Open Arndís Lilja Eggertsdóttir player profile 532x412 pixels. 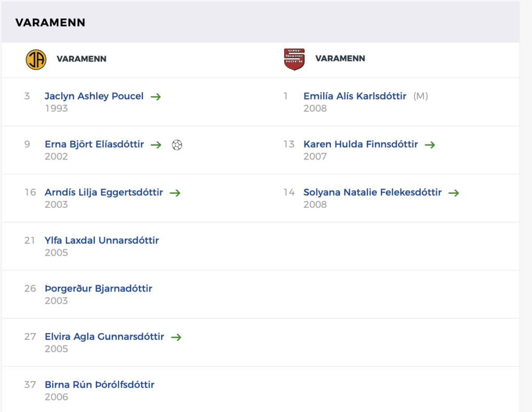104,192
